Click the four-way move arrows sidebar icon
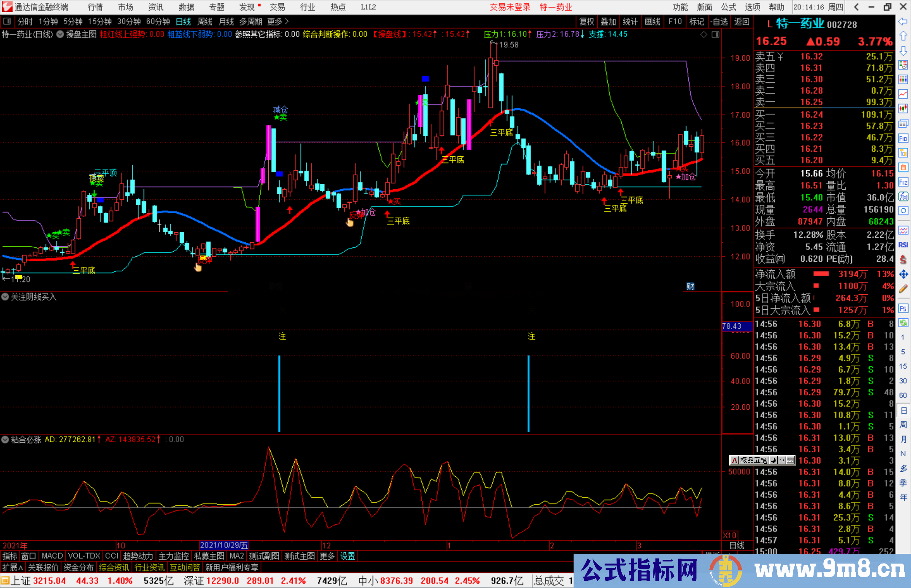This screenshot has height=588, width=911. tap(903, 274)
